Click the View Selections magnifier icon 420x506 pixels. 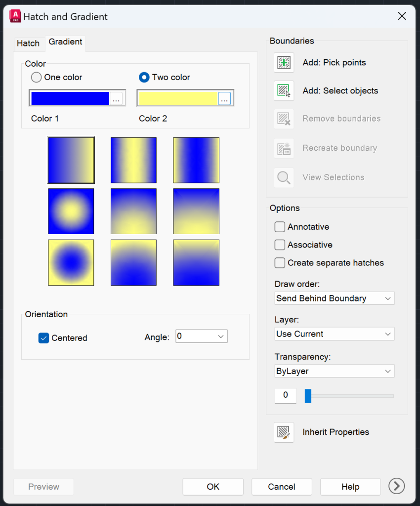(x=284, y=177)
